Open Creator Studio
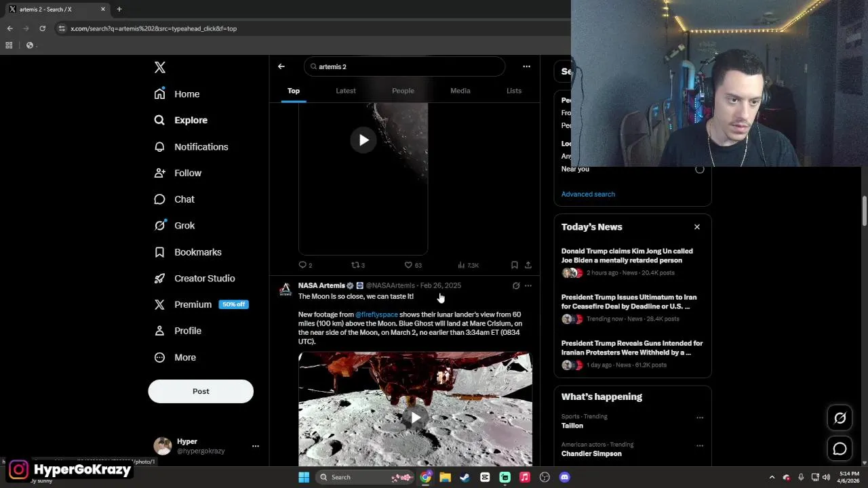Image resolution: width=868 pixels, height=488 pixels. click(195, 279)
